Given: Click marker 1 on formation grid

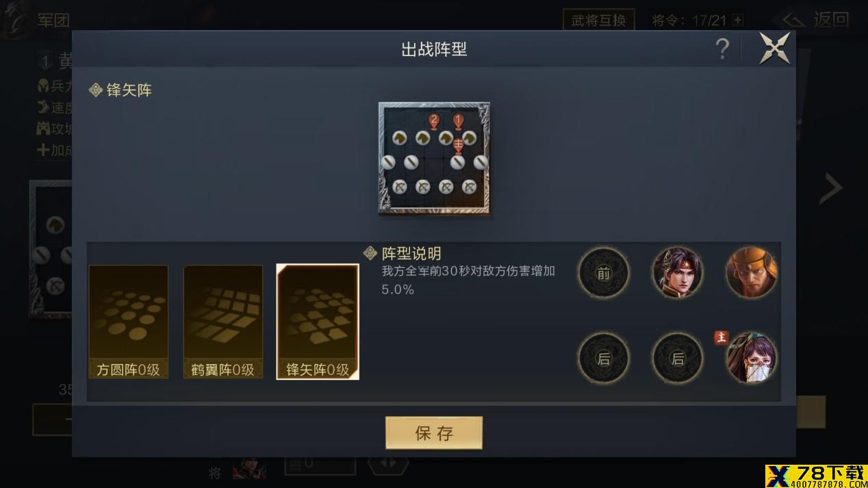Looking at the screenshot, I should [x=458, y=121].
